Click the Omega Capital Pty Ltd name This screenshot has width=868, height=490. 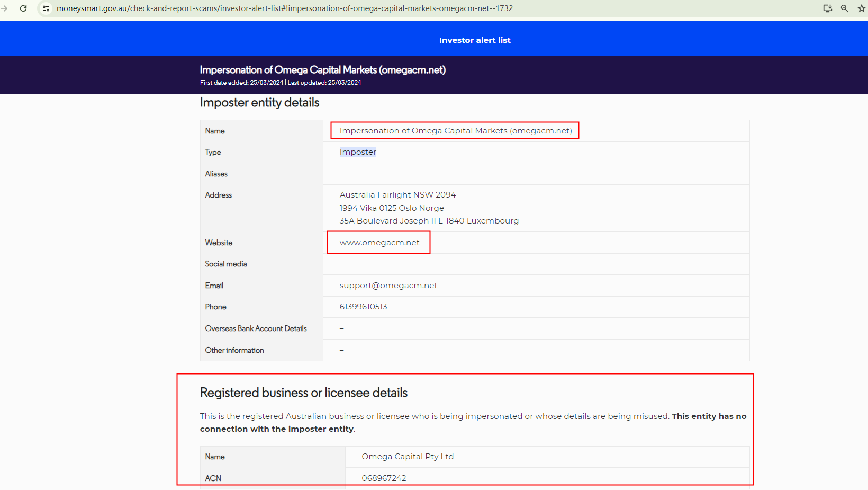pos(408,457)
